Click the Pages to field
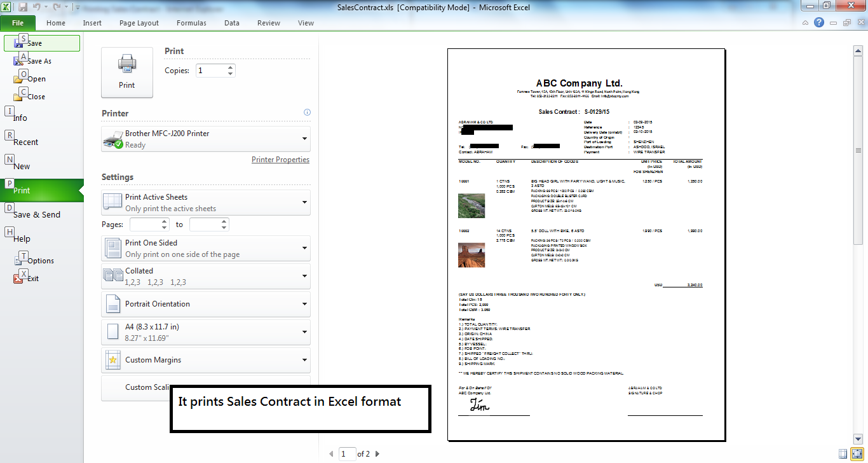The image size is (868, 463). tap(205, 225)
